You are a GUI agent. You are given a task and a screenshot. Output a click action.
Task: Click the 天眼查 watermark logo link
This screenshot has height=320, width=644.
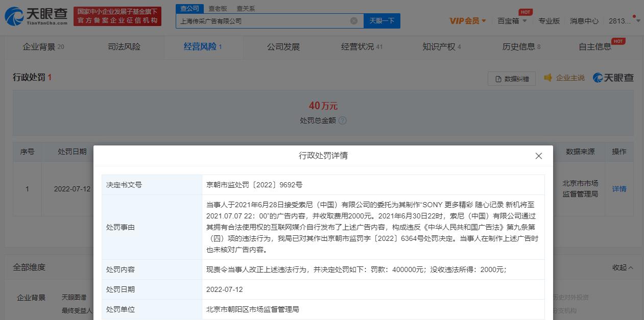(613, 78)
